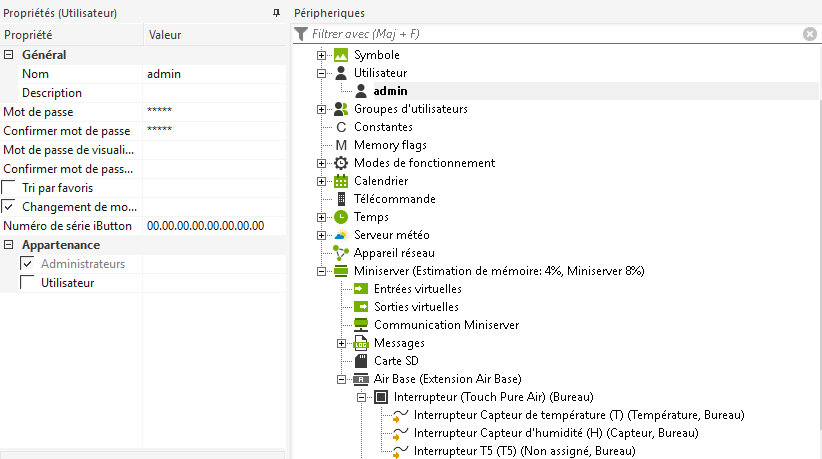Click the Communication Miniserver icon
Screen dimensions: 822x459
[x=361, y=325]
